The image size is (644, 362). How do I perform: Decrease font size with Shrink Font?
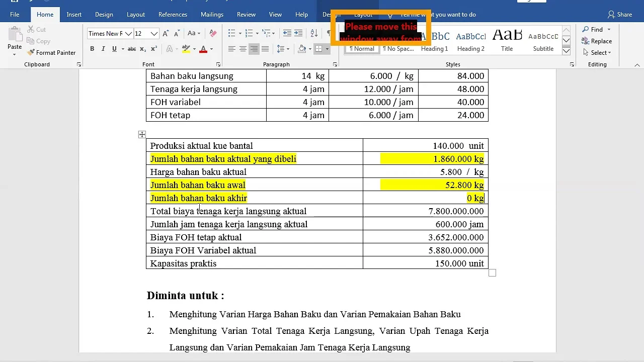point(177,34)
